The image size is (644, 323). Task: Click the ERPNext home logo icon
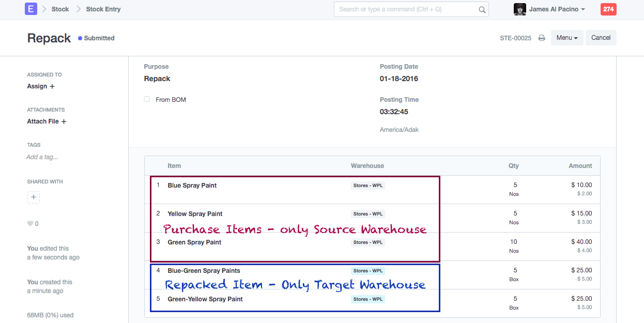(x=31, y=9)
